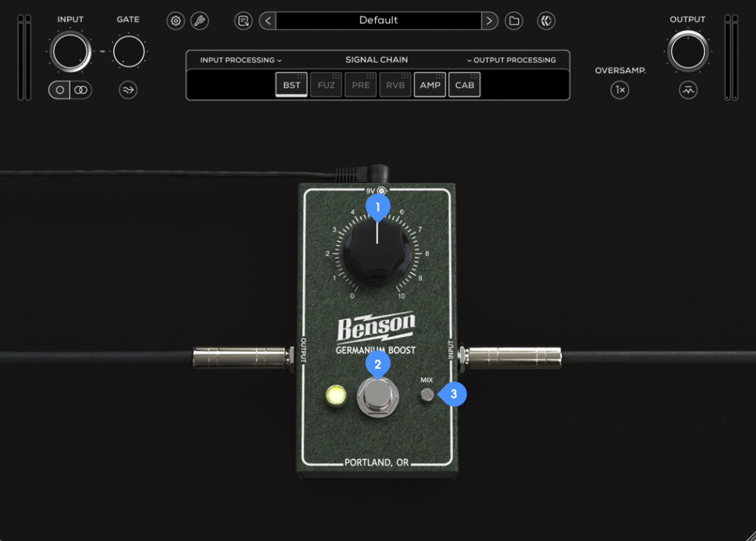The image size is (756, 541).
Task: Select the AMP signal chain block
Action: coord(430,85)
